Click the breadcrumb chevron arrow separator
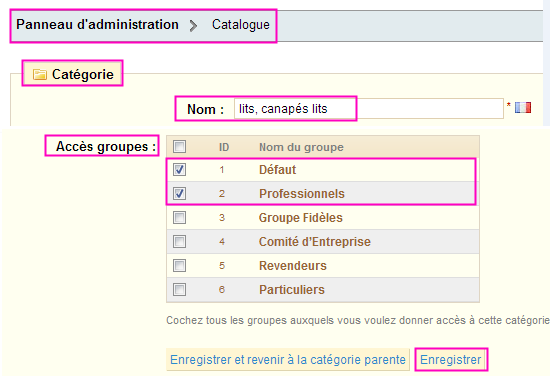 point(193,26)
